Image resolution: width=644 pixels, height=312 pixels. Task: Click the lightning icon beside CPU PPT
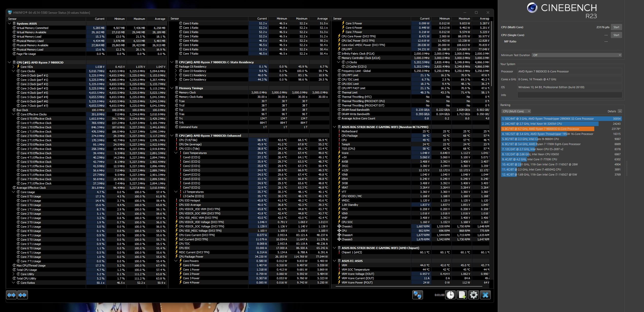339,49
